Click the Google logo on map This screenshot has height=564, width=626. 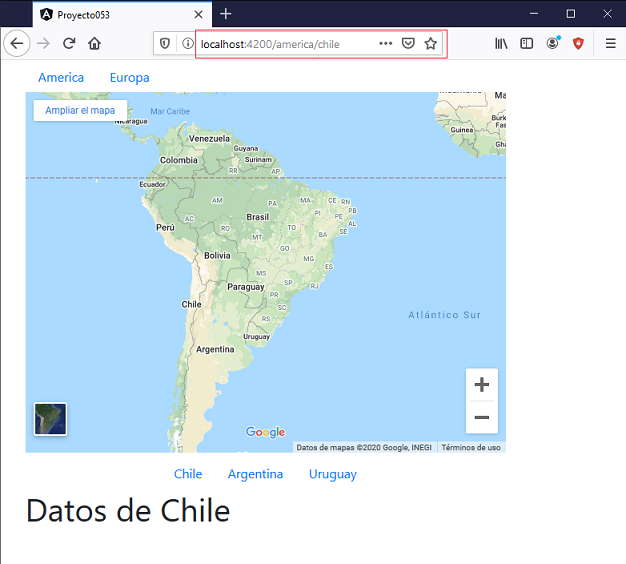tap(265, 432)
